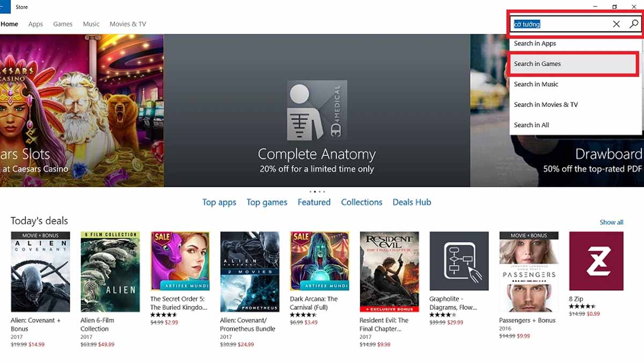Open the Top games link
Screen dimensions: 644x362
[267, 202]
